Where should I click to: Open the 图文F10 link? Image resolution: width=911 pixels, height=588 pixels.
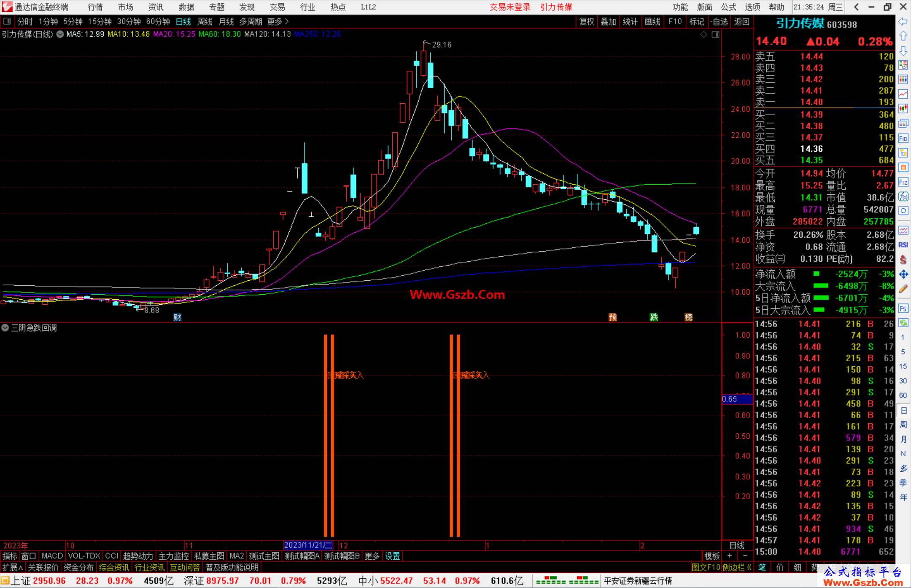pos(706,567)
